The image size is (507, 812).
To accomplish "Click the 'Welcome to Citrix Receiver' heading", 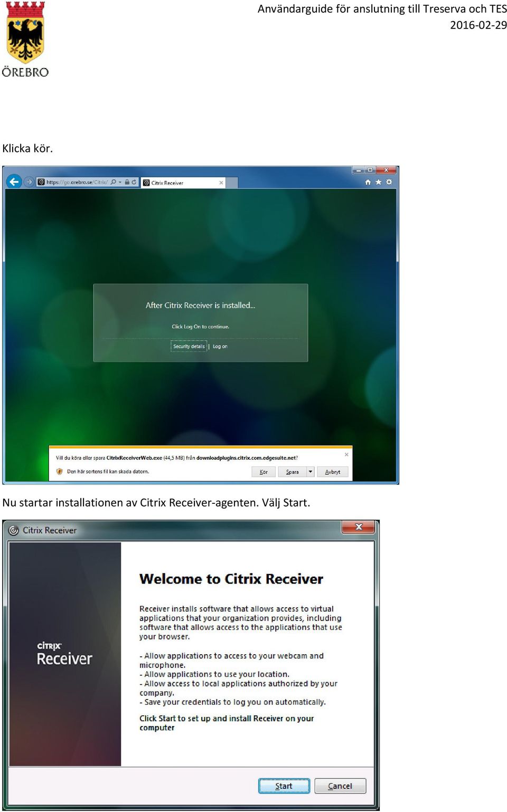I will point(231,579).
